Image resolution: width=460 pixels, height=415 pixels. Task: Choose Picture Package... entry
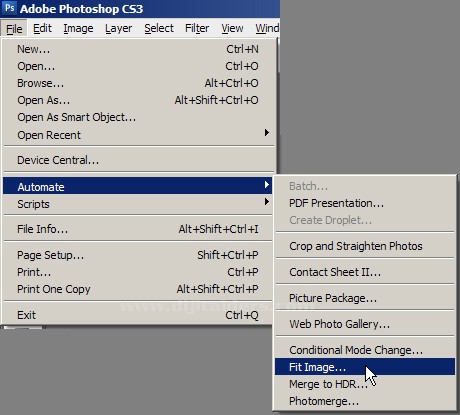365,298
